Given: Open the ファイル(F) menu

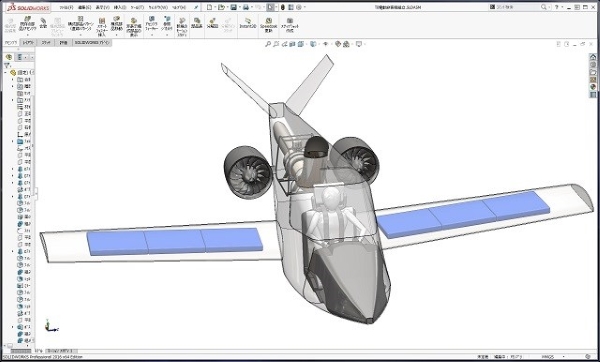Looking at the screenshot, I should tap(66, 7).
